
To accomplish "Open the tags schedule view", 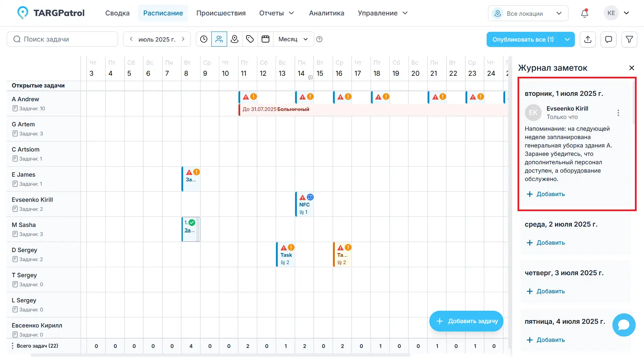I will tap(250, 39).
